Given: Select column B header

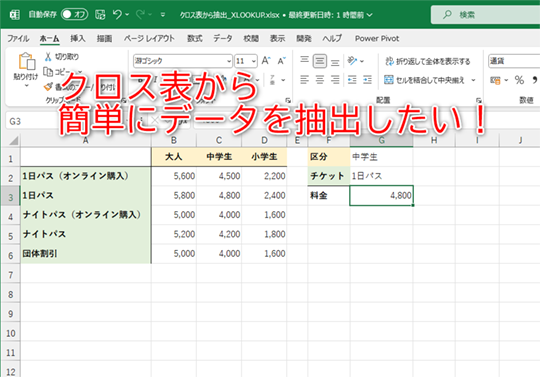Looking at the screenshot, I should (x=174, y=140).
